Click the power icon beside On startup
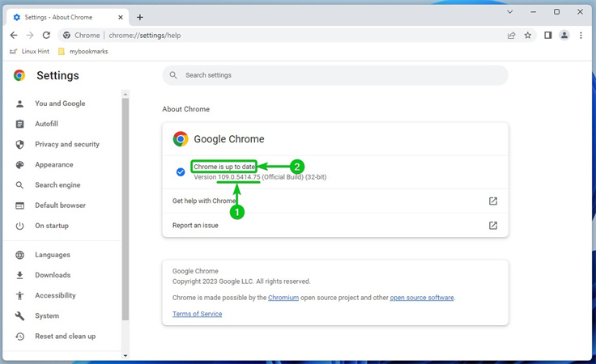Viewport: 596px width, 364px height. click(x=19, y=226)
